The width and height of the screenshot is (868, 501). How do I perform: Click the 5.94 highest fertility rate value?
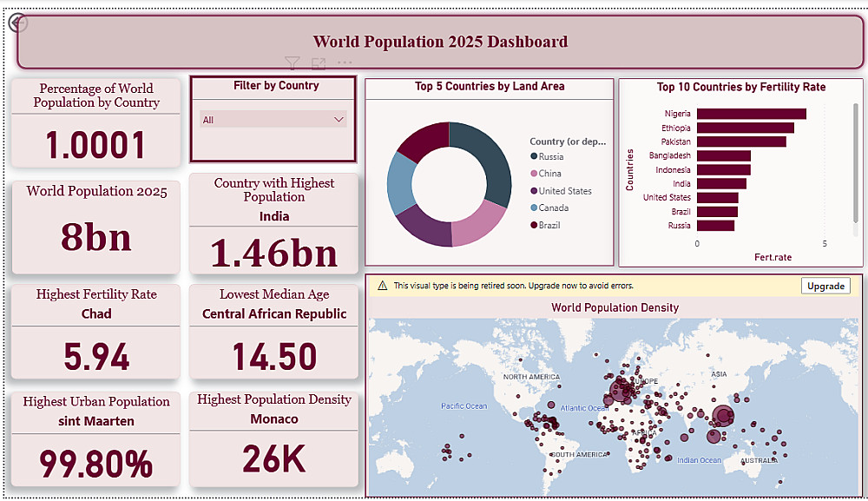96,356
